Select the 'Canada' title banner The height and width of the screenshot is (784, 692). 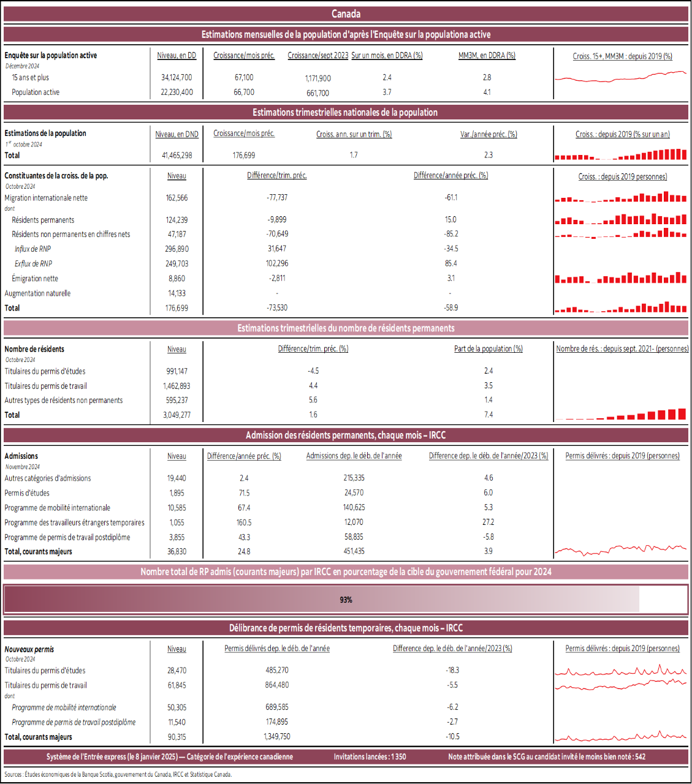pos(346,13)
